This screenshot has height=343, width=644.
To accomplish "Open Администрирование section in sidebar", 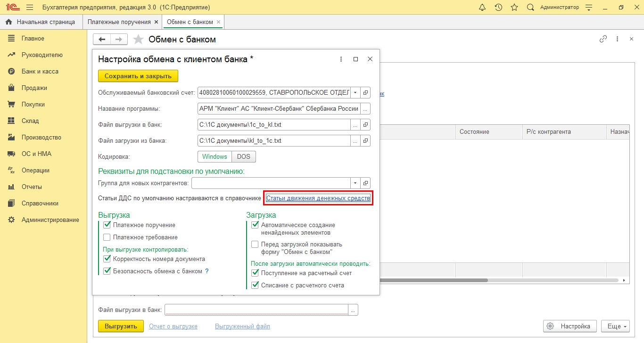I will [x=43, y=220].
